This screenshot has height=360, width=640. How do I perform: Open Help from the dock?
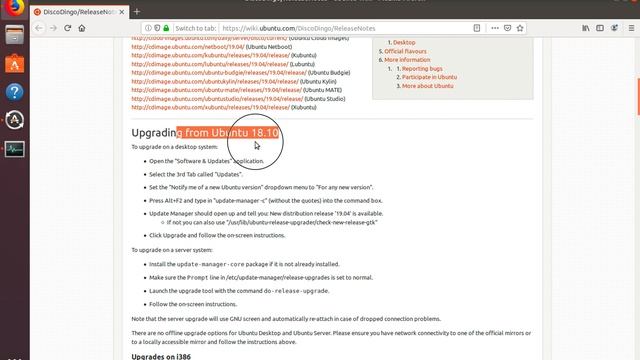click(14, 92)
